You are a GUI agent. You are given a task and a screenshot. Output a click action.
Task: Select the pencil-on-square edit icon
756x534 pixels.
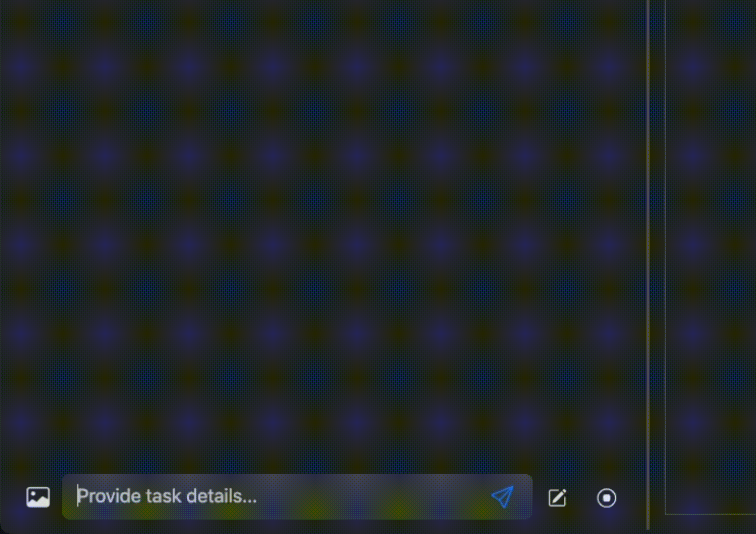[x=557, y=497]
